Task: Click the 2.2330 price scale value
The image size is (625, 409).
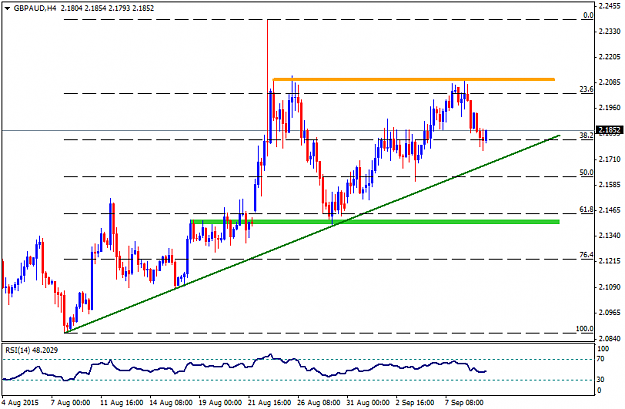Action: 610,31
